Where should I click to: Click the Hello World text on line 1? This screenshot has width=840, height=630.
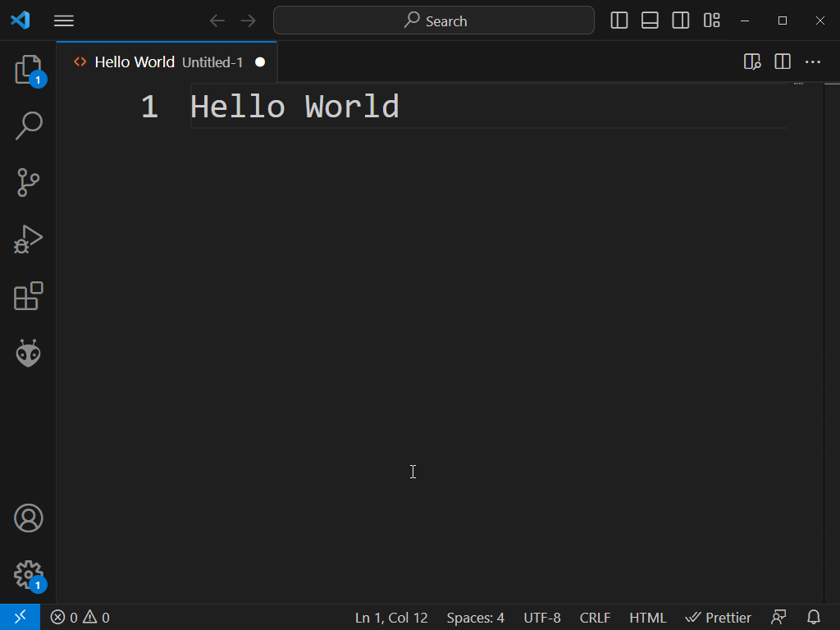pos(294,107)
